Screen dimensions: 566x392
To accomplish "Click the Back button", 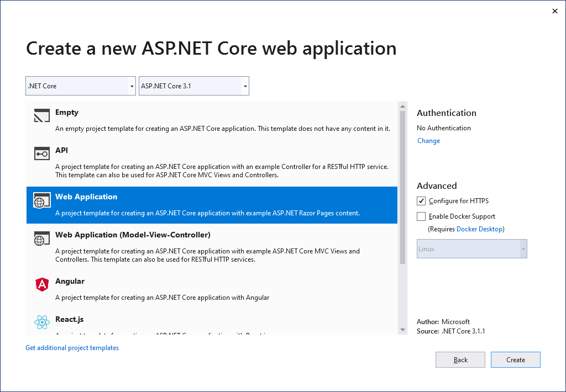I will pyautogui.click(x=460, y=359).
